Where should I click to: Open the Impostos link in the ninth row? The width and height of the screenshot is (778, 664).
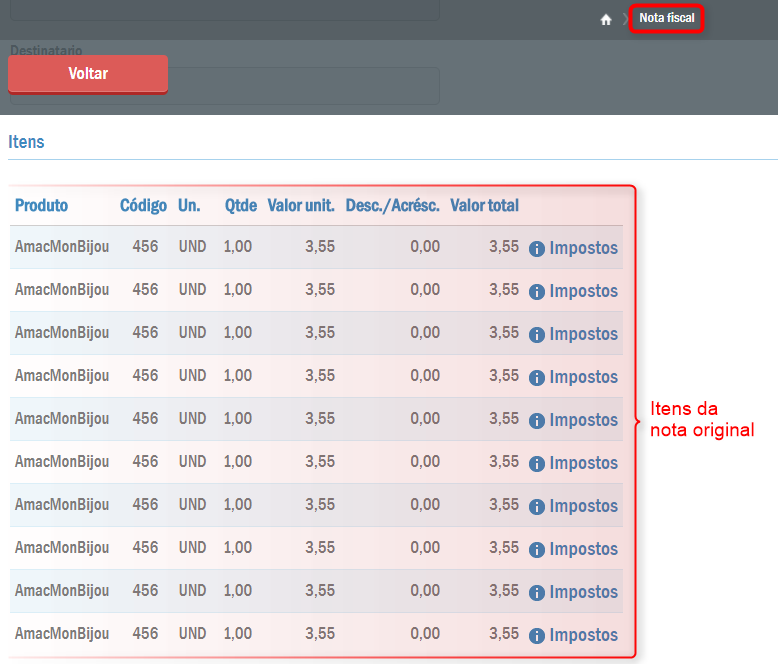pos(583,592)
